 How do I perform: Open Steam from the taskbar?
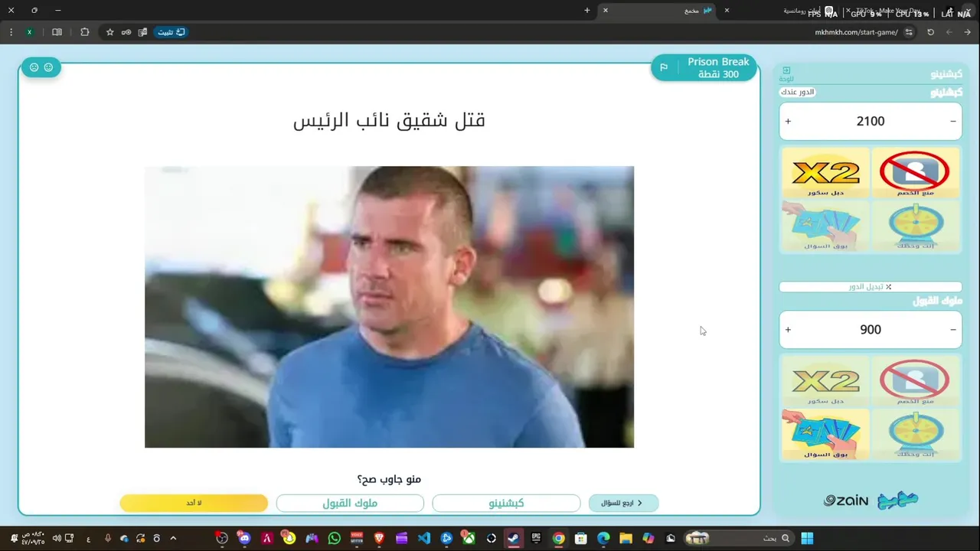click(x=514, y=539)
